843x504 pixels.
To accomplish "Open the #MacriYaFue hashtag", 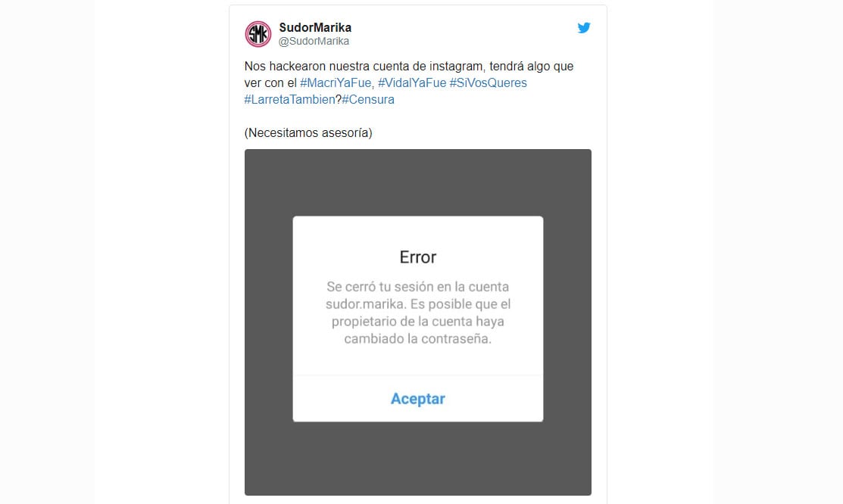I will click(336, 82).
